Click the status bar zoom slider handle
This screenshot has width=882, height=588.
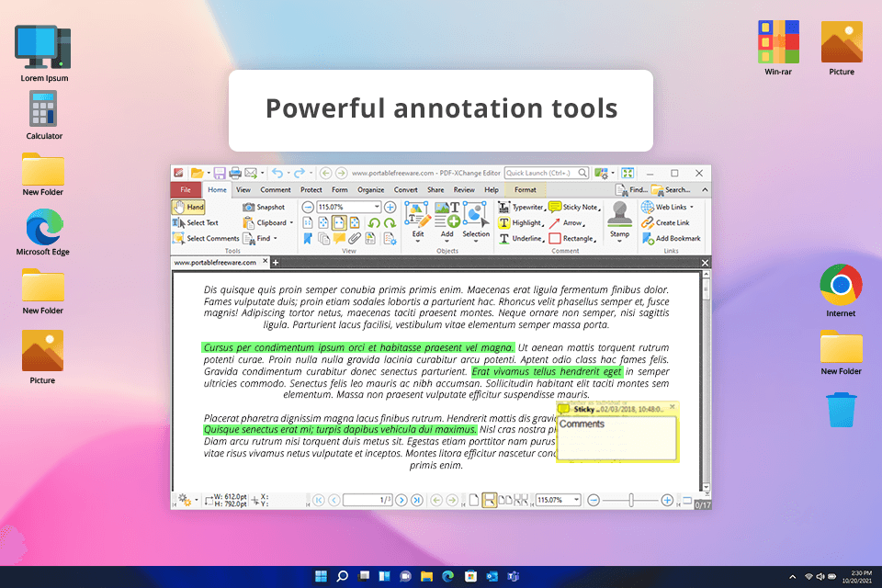pos(631,500)
